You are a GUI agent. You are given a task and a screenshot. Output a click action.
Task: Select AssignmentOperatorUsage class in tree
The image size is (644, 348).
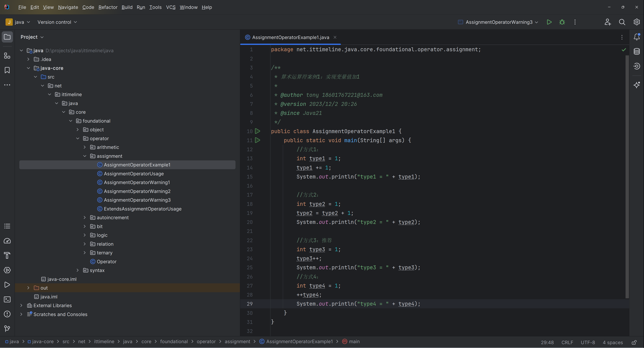134,174
